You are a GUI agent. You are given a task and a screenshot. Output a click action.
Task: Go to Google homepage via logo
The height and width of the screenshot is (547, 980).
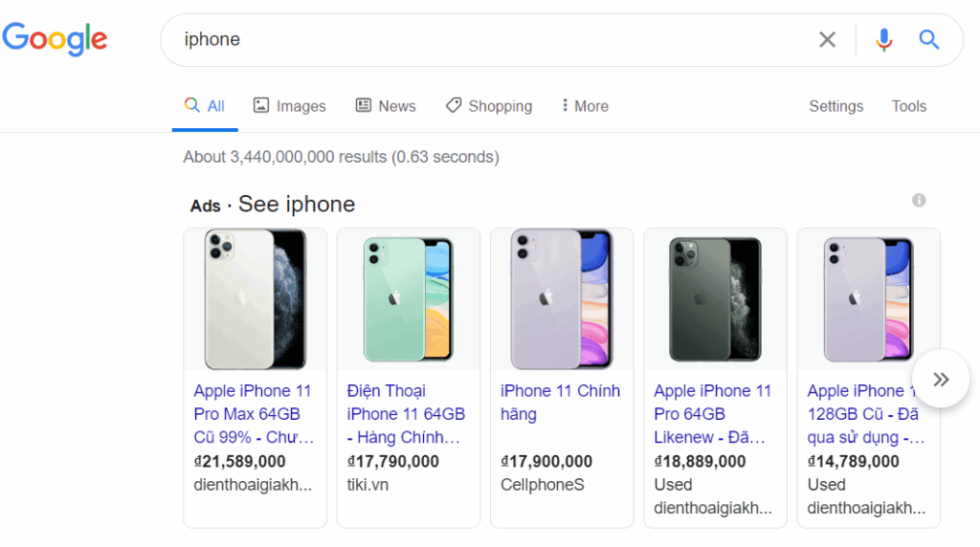[x=55, y=38]
